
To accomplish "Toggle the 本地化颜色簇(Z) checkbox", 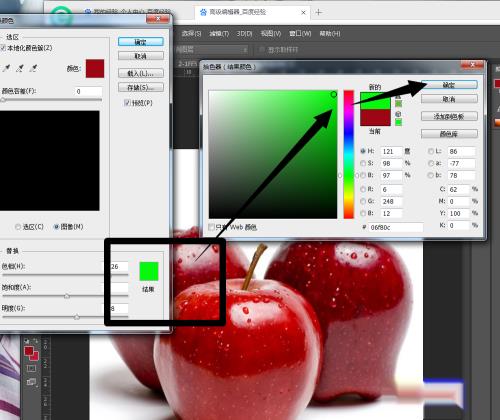I will pyautogui.click(x=3, y=48).
